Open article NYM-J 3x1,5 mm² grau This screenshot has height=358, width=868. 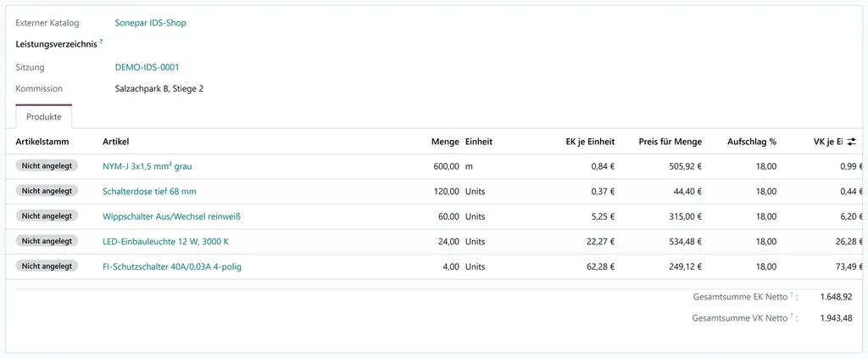point(147,165)
